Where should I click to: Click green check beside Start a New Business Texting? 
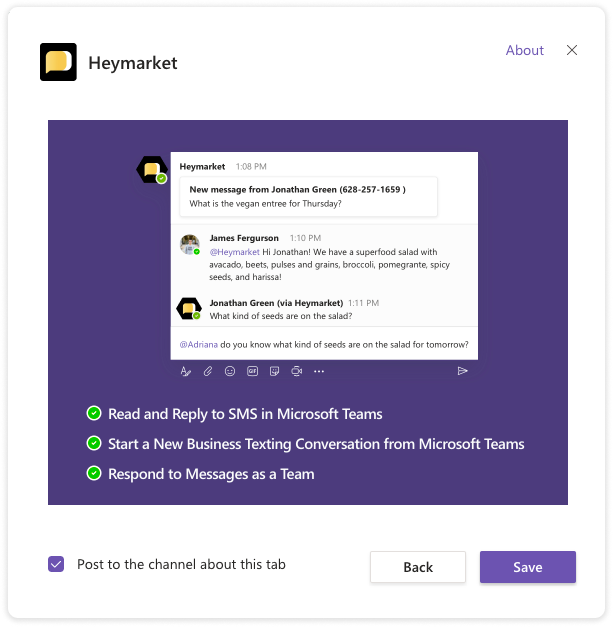[x=94, y=443]
